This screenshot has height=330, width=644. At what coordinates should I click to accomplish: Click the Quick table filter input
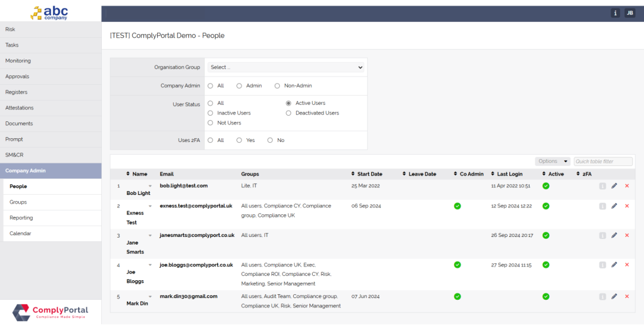coord(602,162)
